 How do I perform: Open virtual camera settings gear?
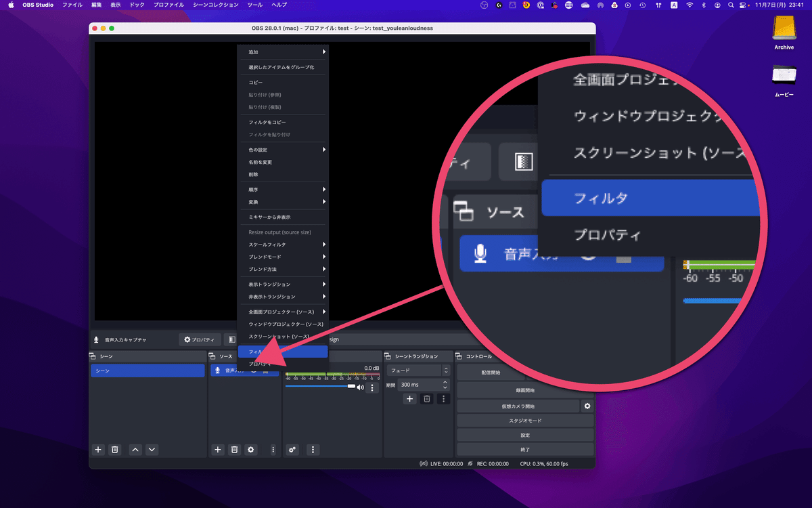(x=587, y=406)
